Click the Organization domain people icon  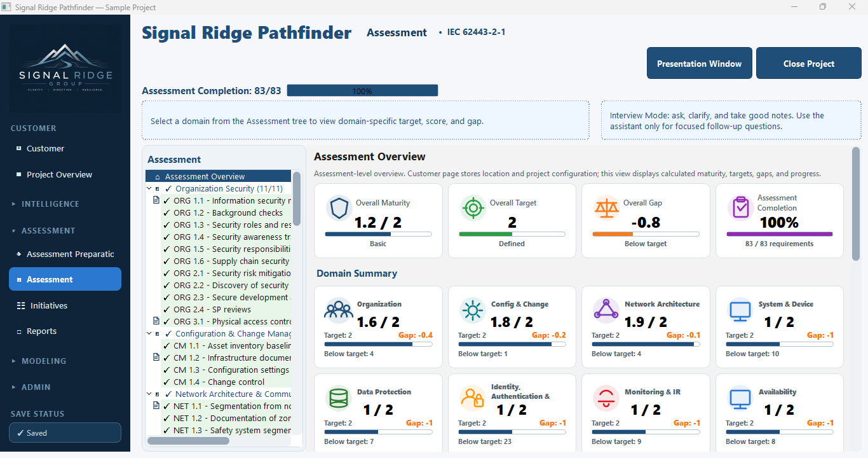tap(339, 310)
